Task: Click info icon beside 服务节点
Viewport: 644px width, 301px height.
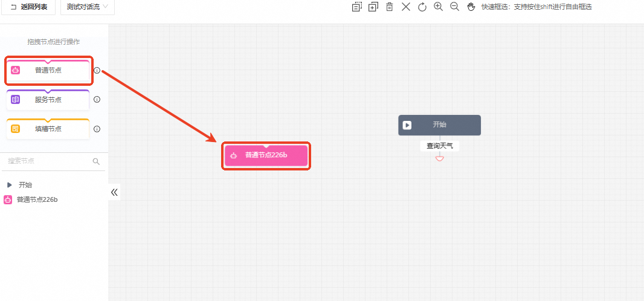Action: coord(97,99)
